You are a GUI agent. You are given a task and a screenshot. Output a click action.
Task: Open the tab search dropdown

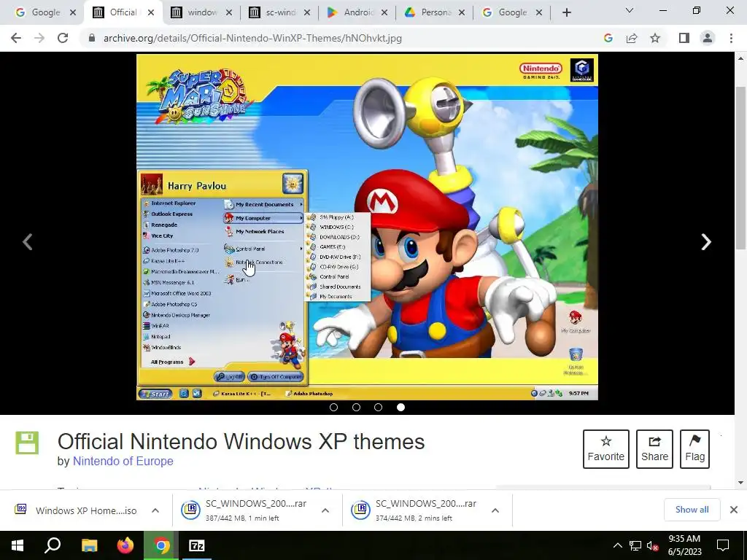[x=630, y=10]
